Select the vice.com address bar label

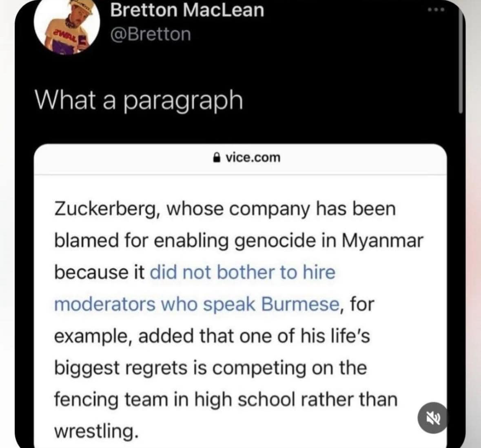(x=252, y=157)
